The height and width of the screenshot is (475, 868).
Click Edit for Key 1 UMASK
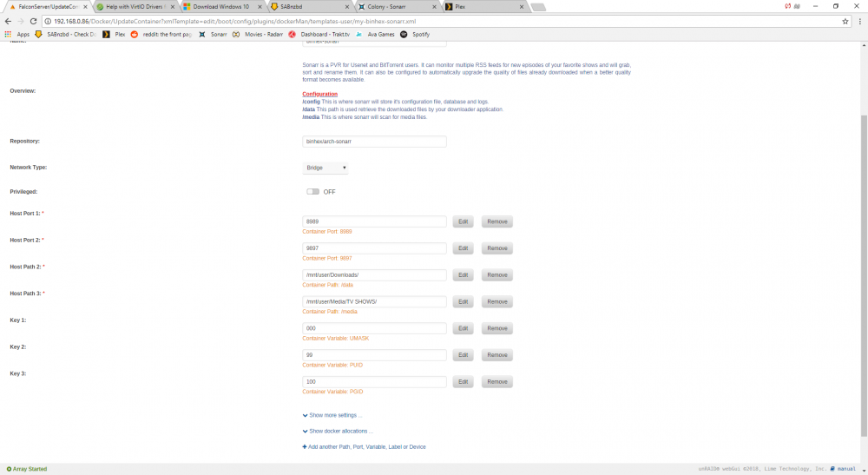click(463, 328)
